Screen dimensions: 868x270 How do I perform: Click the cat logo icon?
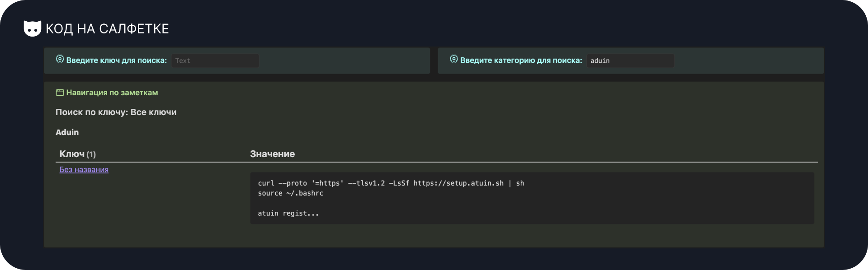pos(32,28)
